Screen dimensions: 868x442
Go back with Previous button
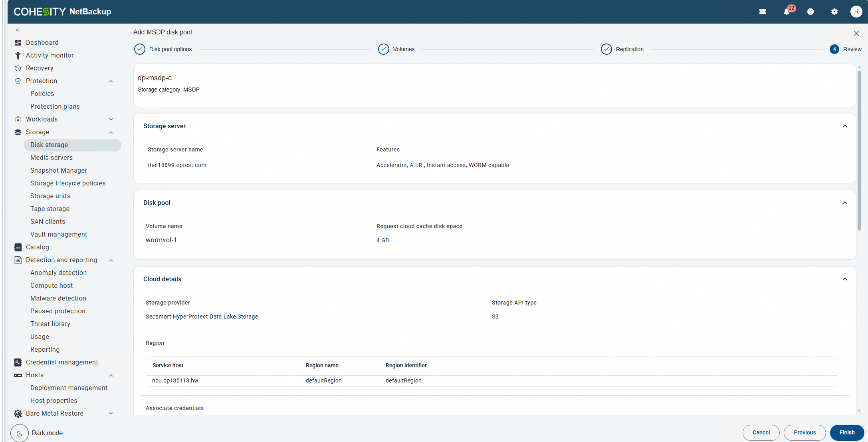pyautogui.click(x=805, y=432)
